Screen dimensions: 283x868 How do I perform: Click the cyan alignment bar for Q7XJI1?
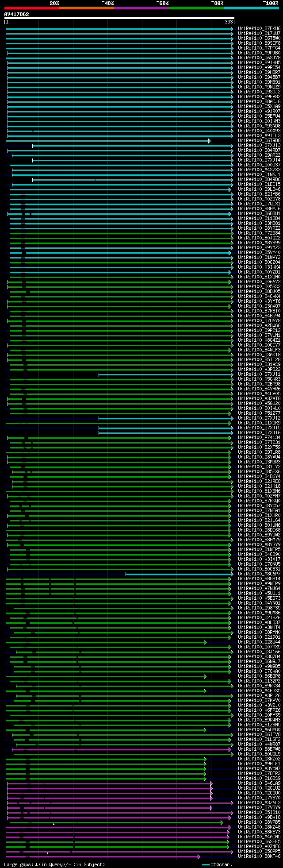[x=166, y=374]
